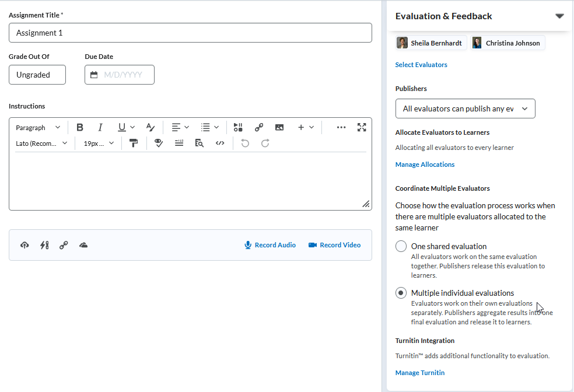Toggle bold formatting in Instructions editor

(80, 127)
